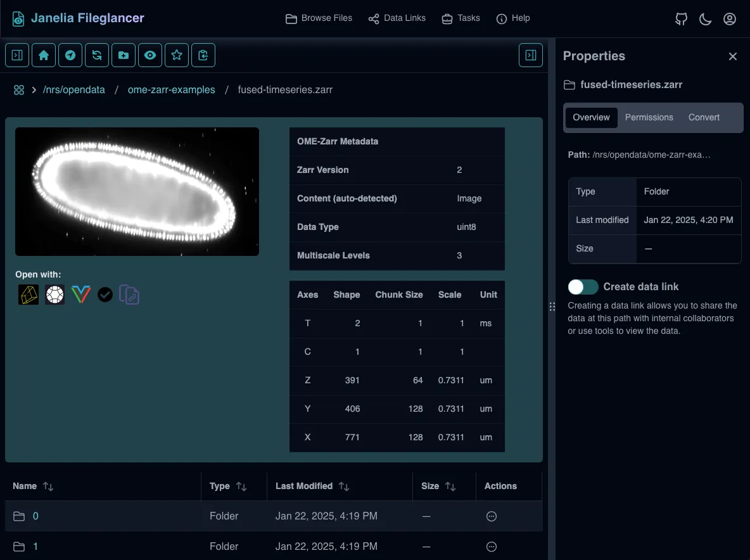750x560 pixels.
Task: Validate with the OME-Zarr validator
Action: [105, 294]
